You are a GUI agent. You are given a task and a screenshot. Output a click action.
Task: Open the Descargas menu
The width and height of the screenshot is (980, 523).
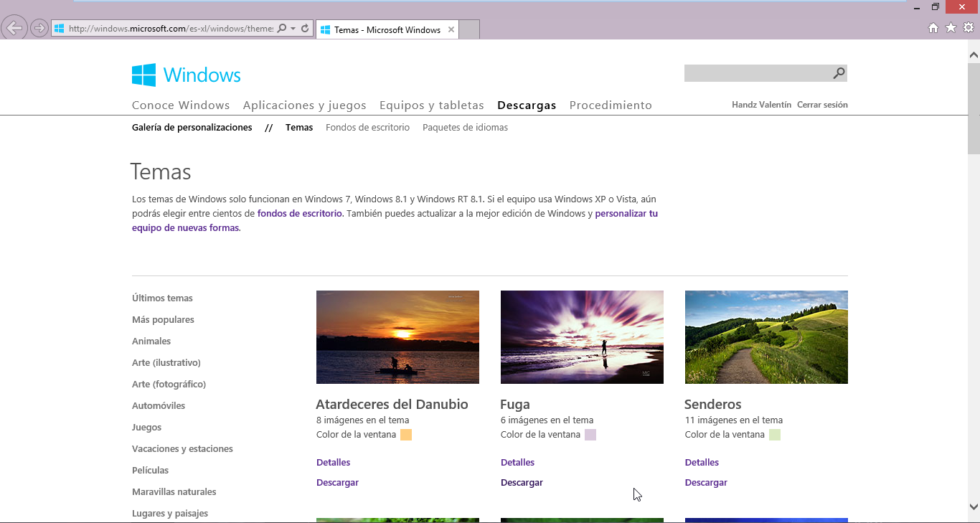527,105
